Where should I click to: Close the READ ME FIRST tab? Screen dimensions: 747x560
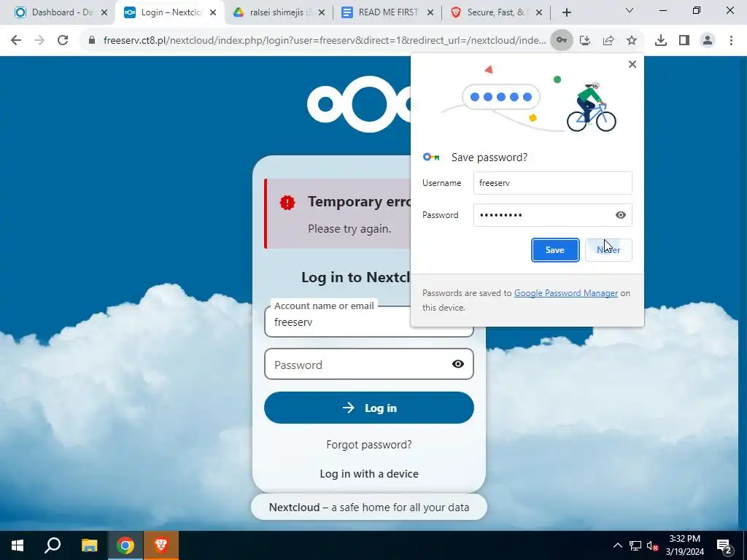[x=430, y=13]
